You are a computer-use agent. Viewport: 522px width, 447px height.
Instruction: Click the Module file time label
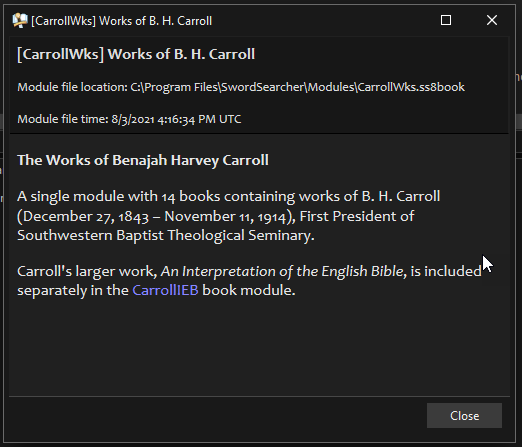point(63,119)
